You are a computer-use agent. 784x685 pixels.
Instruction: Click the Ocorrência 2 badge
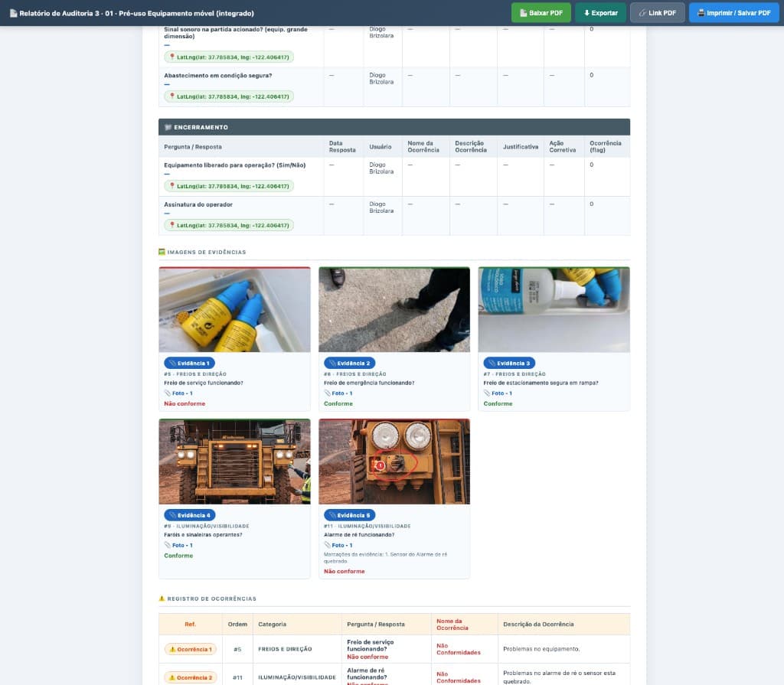click(x=191, y=678)
